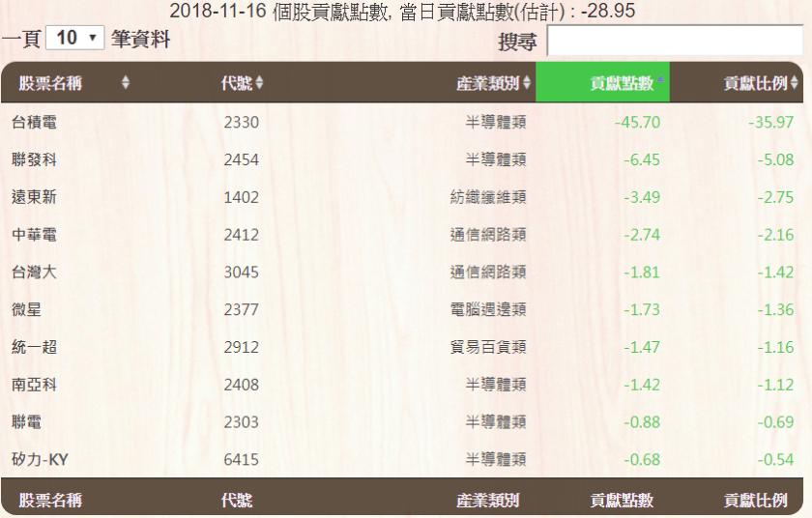Sort using 貢獻比例 header arrows
This screenshot has height=518, width=812.
tap(795, 83)
